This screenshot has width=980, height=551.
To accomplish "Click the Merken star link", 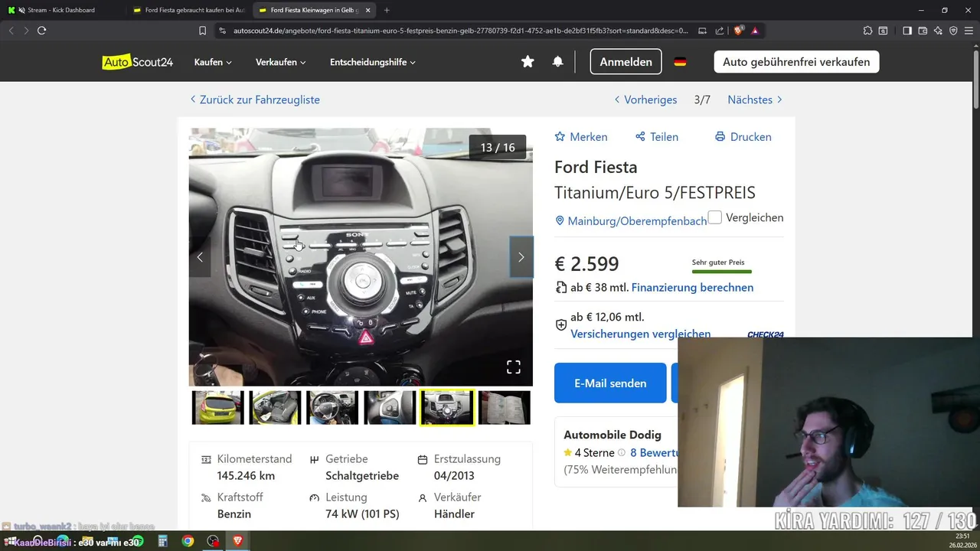I will tap(581, 137).
